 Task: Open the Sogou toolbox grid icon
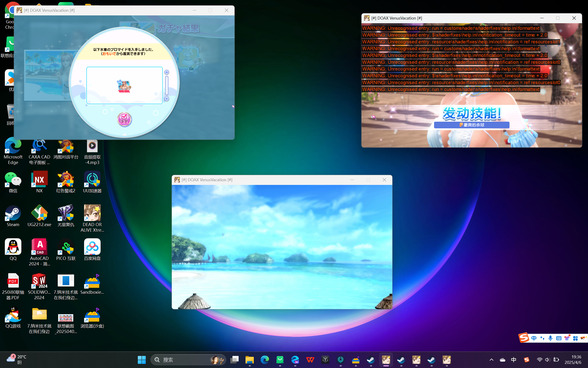pyautogui.click(x=575, y=338)
